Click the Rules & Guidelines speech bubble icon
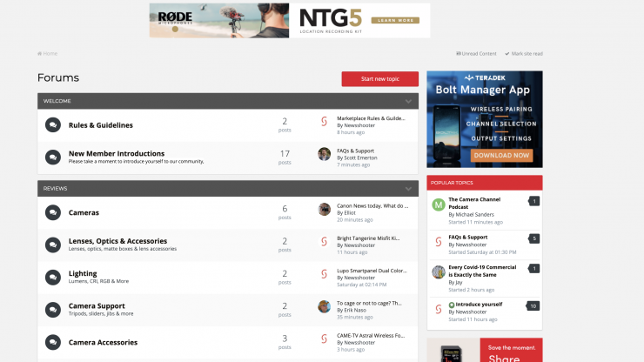This screenshot has height=362, width=644. (x=52, y=125)
